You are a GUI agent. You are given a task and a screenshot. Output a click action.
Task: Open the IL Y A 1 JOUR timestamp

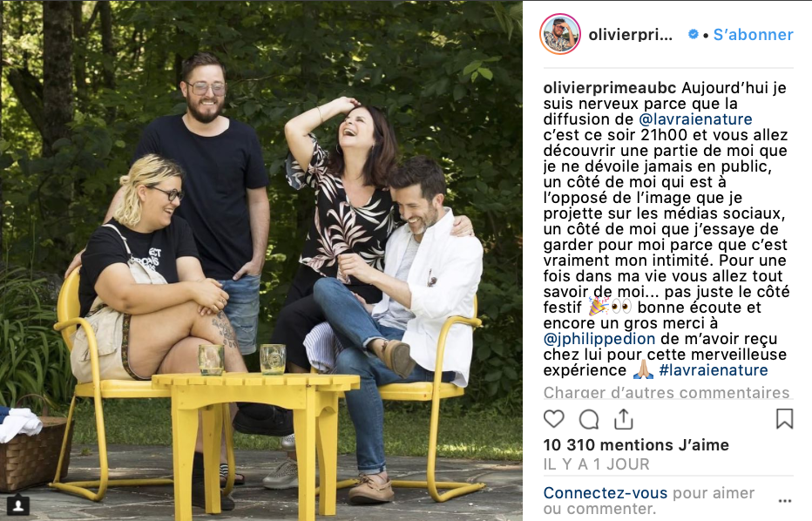coord(596,464)
